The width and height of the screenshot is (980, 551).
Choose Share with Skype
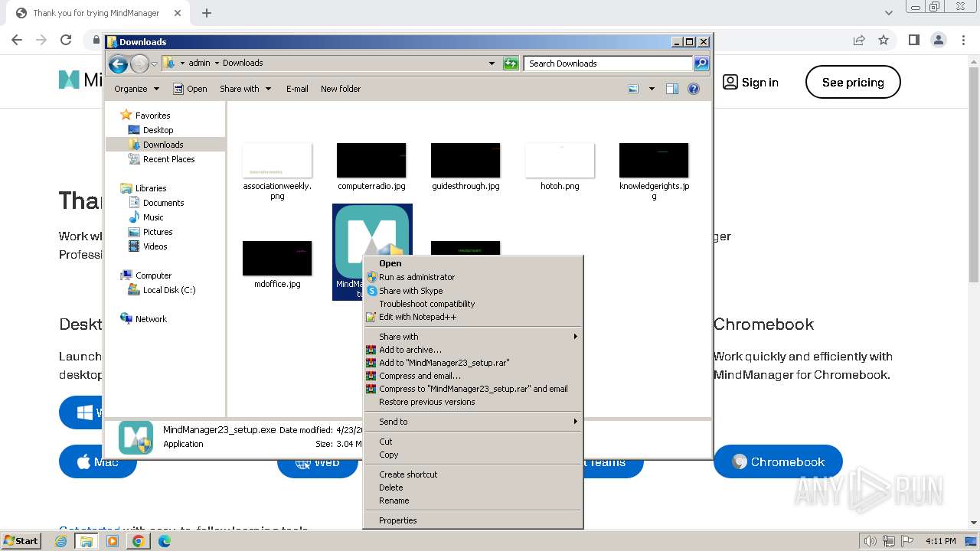point(472,291)
